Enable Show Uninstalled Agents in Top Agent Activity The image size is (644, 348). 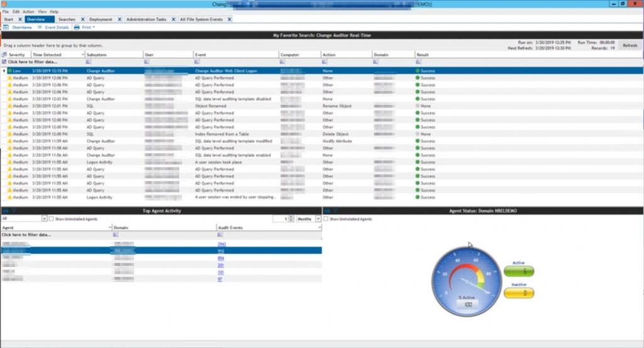(51, 219)
